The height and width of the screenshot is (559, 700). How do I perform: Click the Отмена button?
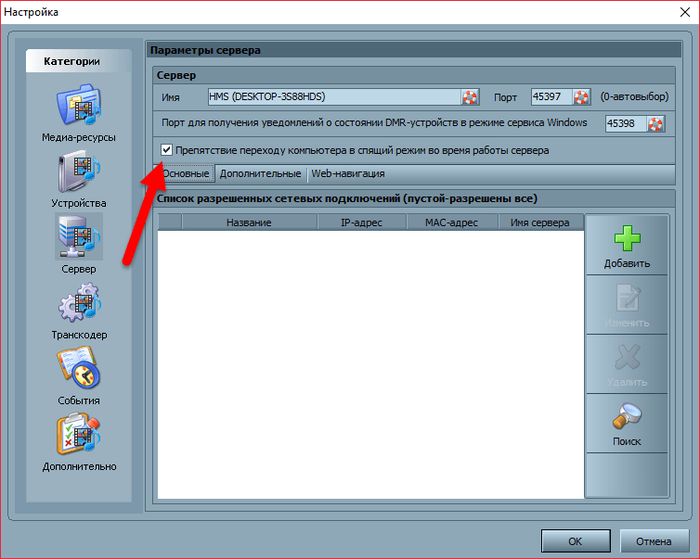point(654,541)
